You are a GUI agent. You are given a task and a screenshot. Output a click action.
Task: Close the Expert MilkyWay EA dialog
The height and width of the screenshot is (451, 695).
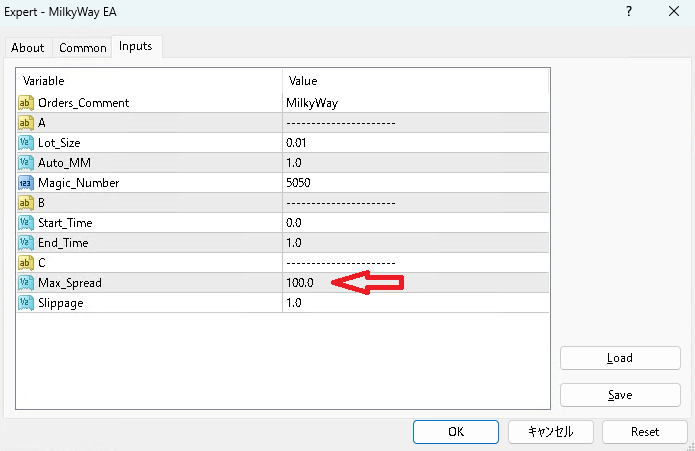(674, 12)
